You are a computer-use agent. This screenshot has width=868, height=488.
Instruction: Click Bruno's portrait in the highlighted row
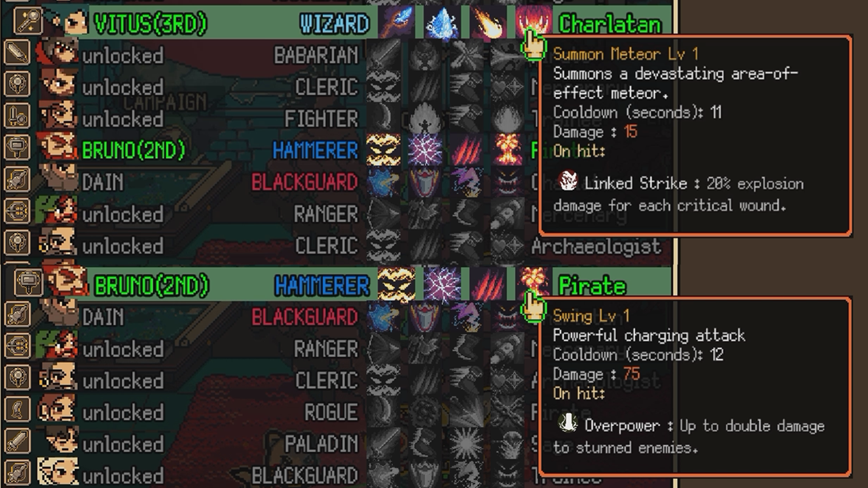coord(67,282)
